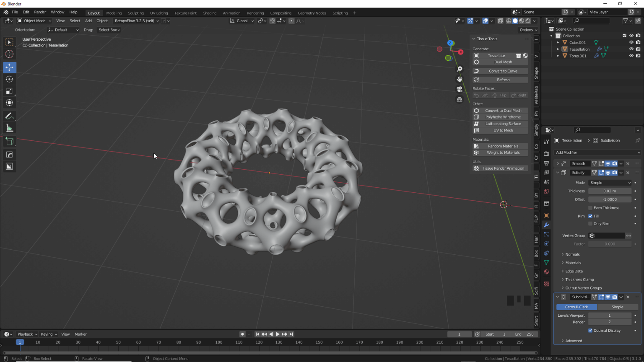Viewport: 644px width, 362px height.
Task: Switch to the Sculpting workspace tab
Action: [x=136, y=13]
